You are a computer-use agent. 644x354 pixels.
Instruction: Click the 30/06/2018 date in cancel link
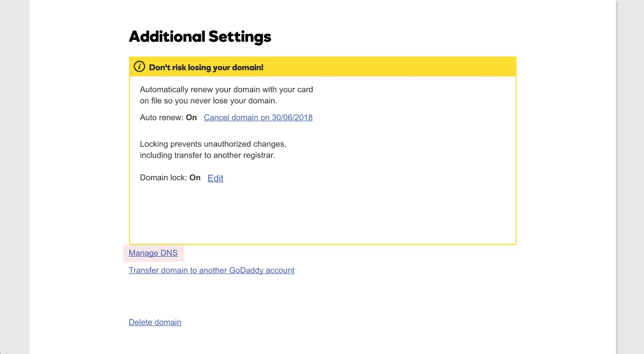pyautogui.click(x=292, y=117)
